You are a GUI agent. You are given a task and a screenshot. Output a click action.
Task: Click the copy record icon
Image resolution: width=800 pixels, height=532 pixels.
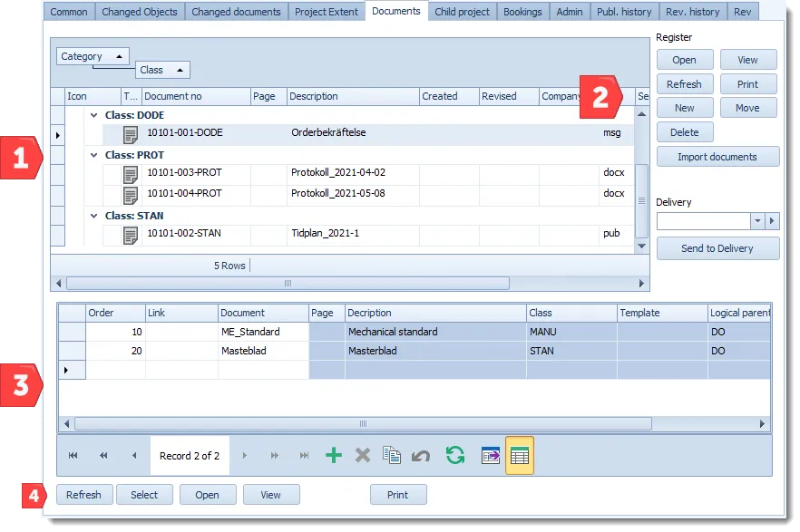(392, 456)
